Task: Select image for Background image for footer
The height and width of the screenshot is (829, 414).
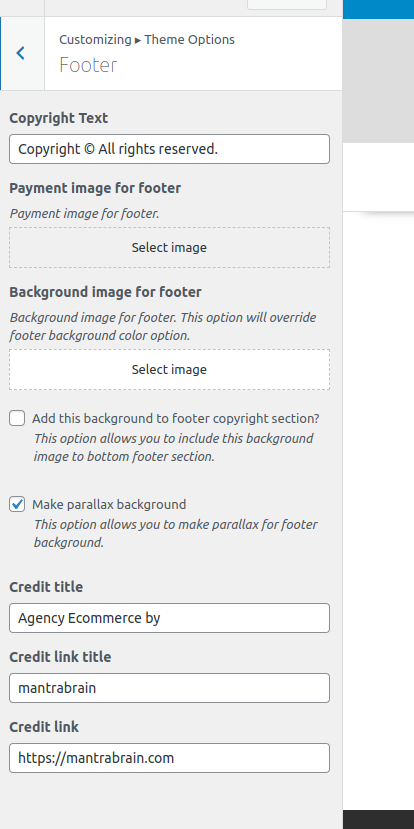Action: pyautogui.click(x=169, y=370)
